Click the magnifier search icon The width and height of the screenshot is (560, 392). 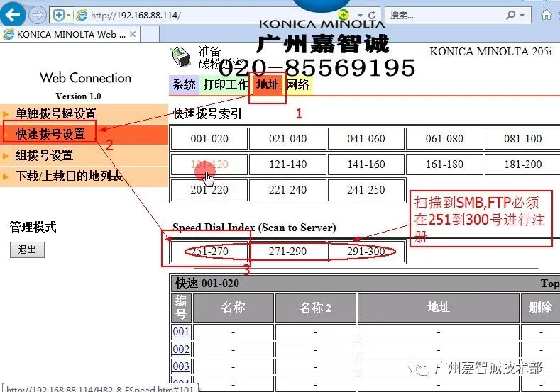tap(511, 15)
